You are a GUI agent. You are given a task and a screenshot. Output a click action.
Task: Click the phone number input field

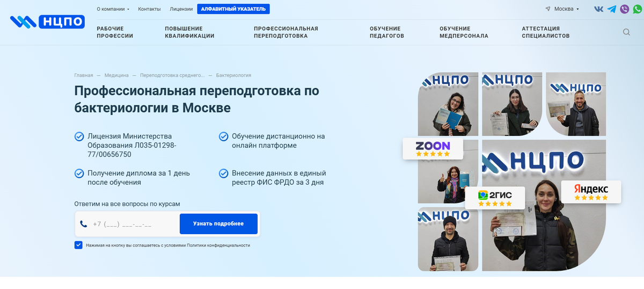pos(127,224)
